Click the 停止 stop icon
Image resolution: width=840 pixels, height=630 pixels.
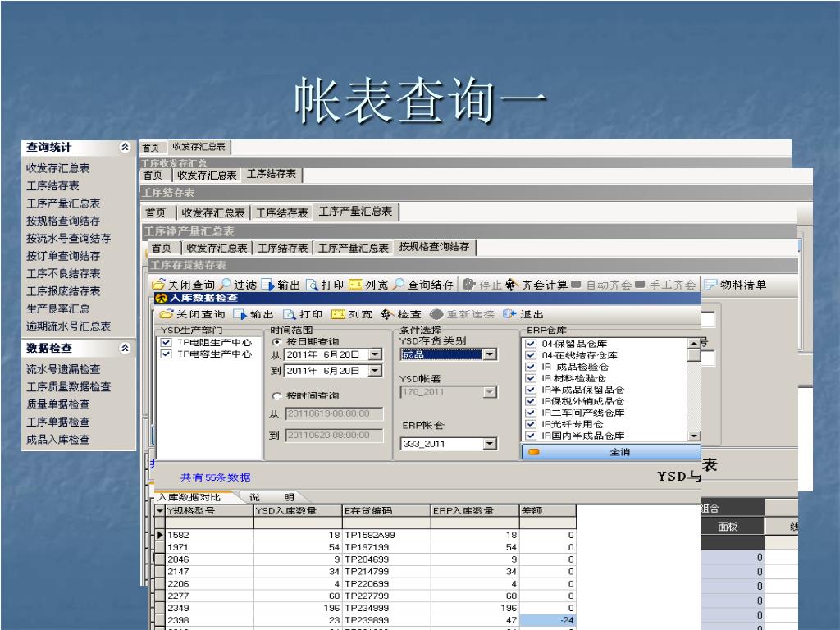pos(468,285)
